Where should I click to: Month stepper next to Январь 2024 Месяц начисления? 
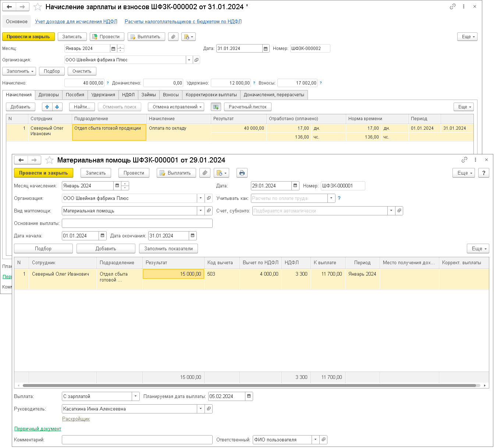coord(125,186)
